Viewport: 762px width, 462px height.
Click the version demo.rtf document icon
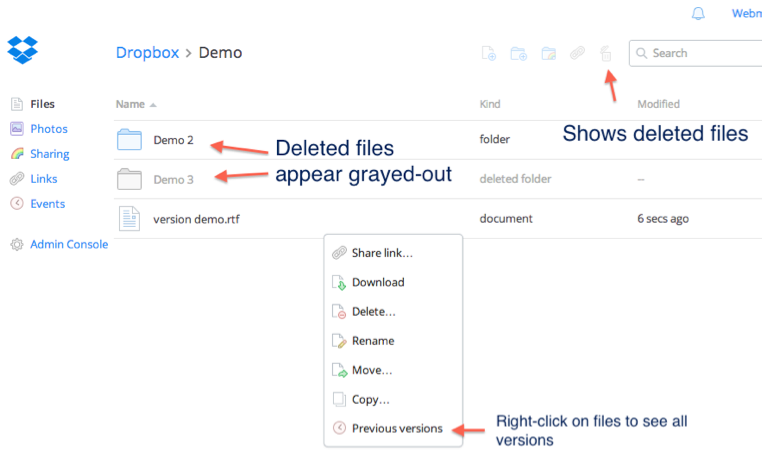[129, 219]
